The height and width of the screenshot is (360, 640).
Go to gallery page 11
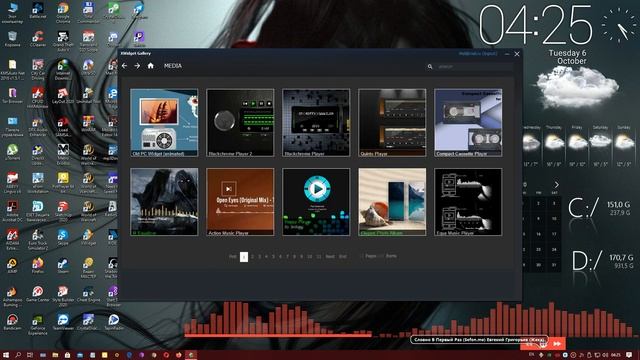tap(319, 257)
